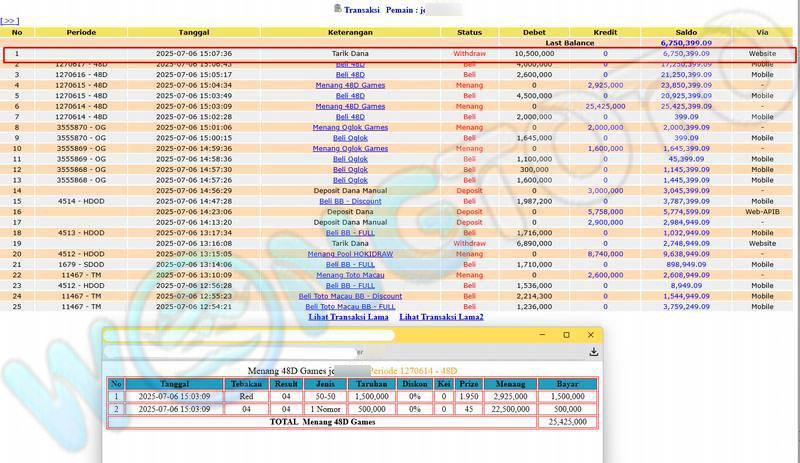
Task: Maximize the popup window
Action: point(566,335)
